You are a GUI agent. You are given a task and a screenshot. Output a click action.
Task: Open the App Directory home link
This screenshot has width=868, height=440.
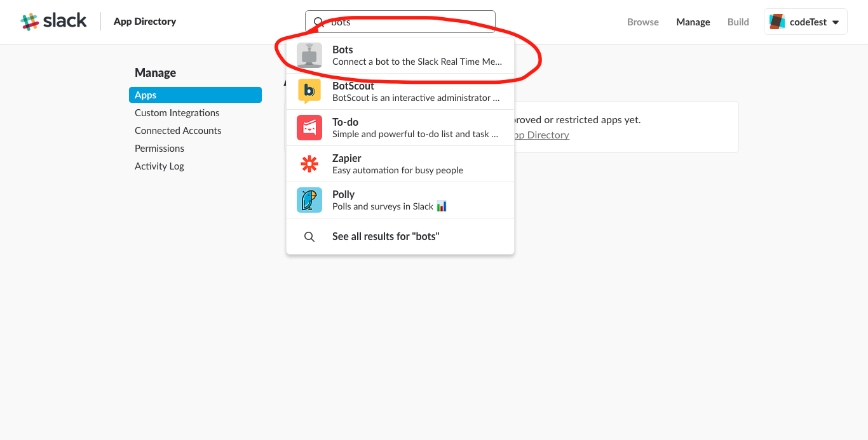145,22
